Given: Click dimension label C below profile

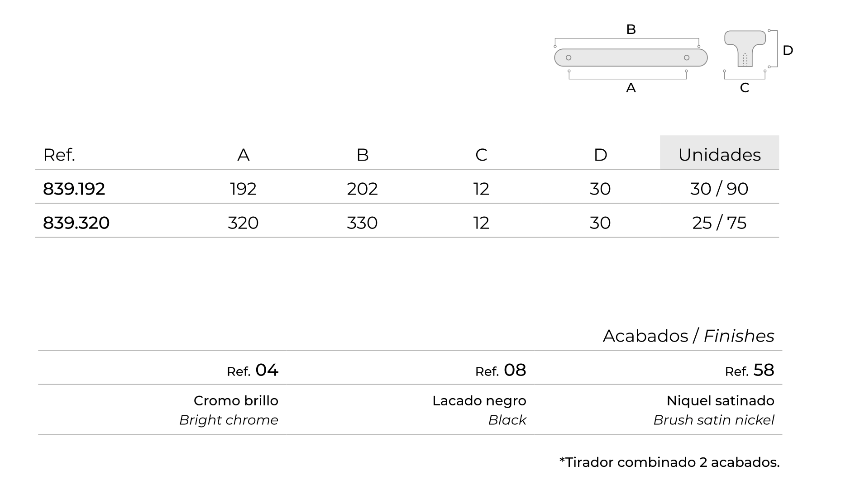Looking at the screenshot, I should (x=745, y=88).
